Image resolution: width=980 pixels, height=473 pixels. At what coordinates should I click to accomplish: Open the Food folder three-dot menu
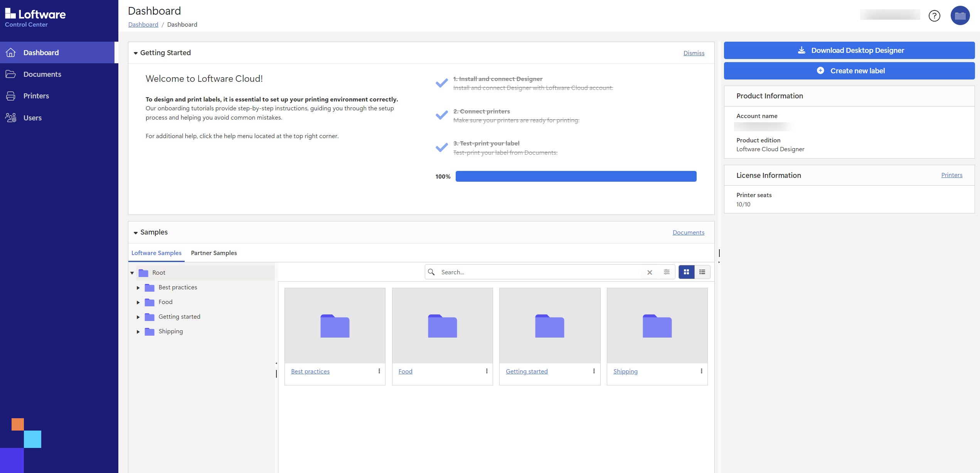click(x=487, y=371)
